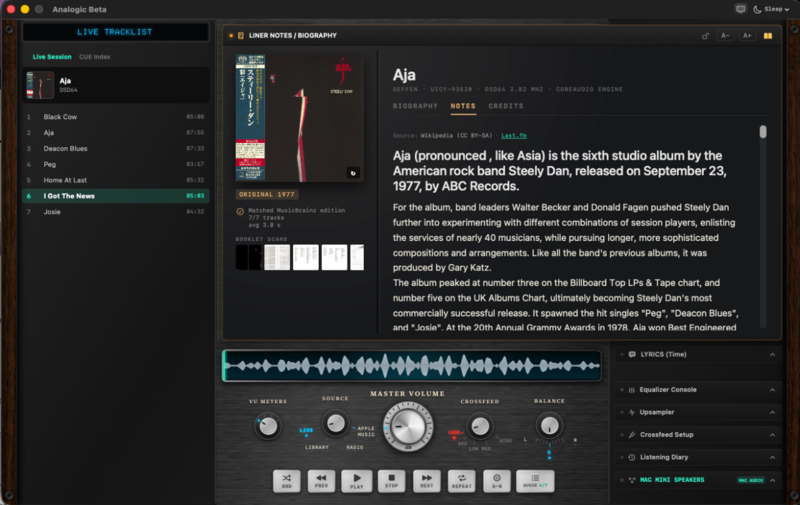This screenshot has height=505, width=800.
Task: Set the source selector to APPLE MUSIC
Action: click(x=366, y=432)
